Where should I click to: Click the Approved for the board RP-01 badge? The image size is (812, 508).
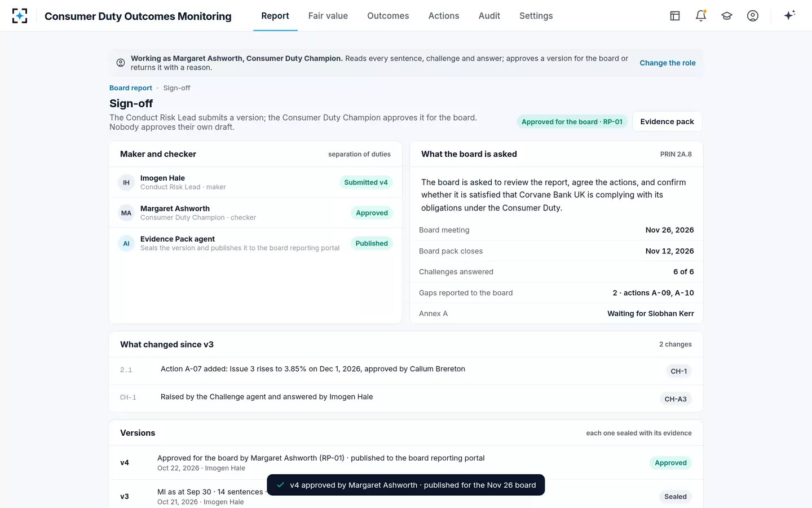[572, 121]
